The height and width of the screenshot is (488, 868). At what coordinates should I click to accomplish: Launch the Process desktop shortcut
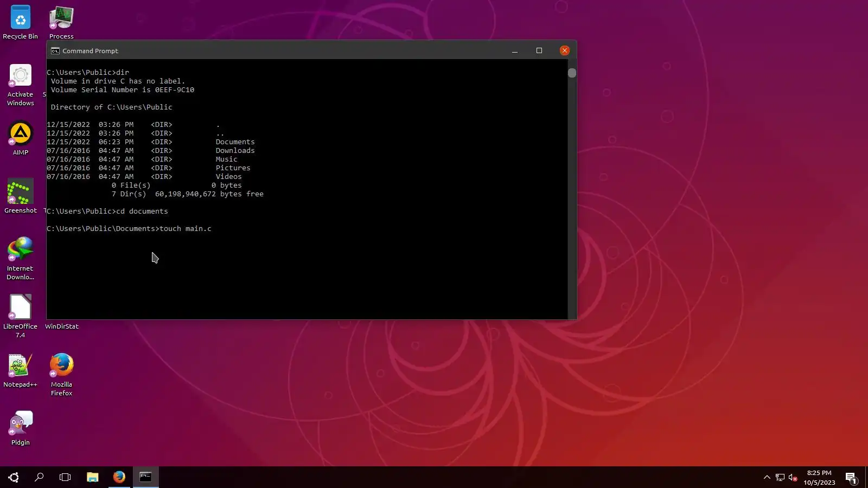tap(61, 22)
